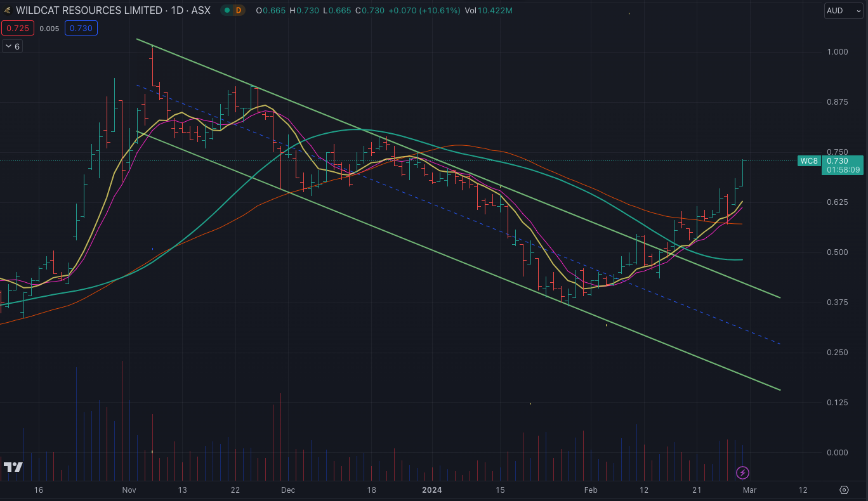868x501 pixels.
Task: Click the Feb label on the time axis
Action: pyautogui.click(x=591, y=490)
